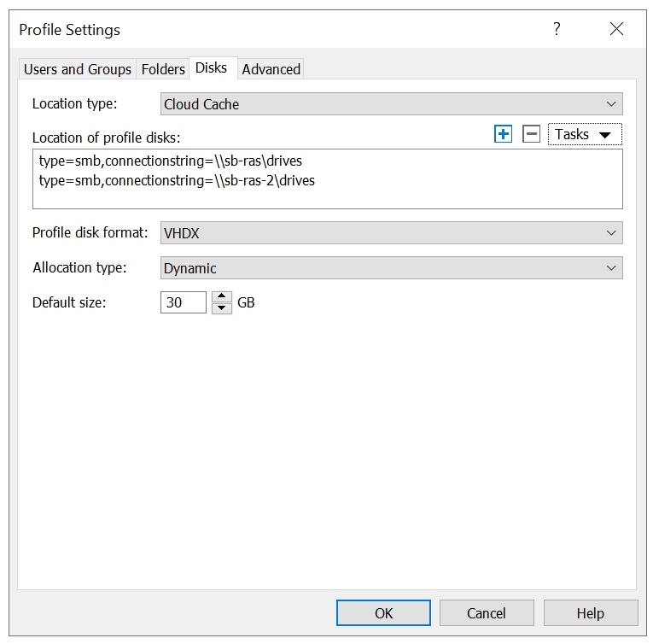Expand the Allocation type dropdown
The height and width of the screenshot is (644, 653).
pyautogui.click(x=391, y=268)
